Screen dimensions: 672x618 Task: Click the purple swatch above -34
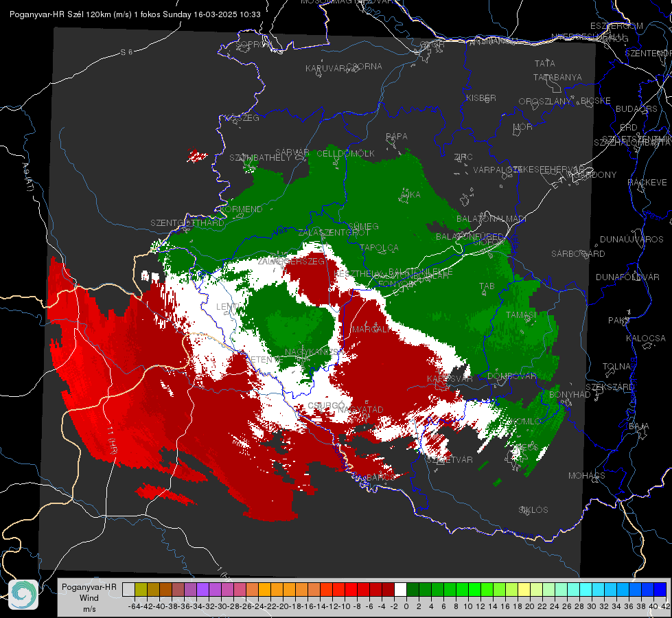pos(202,589)
